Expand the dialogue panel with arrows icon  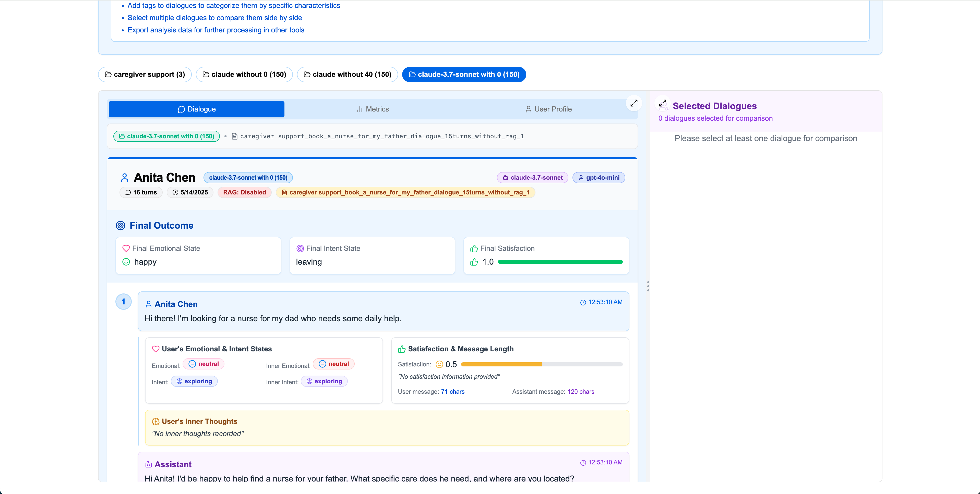click(634, 103)
